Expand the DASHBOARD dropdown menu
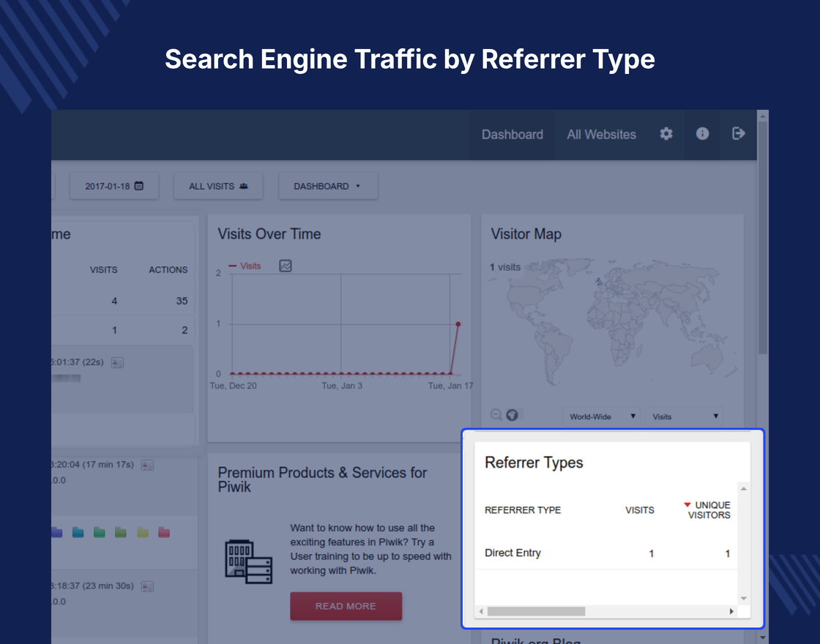The height and width of the screenshot is (644, 820). click(329, 186)
